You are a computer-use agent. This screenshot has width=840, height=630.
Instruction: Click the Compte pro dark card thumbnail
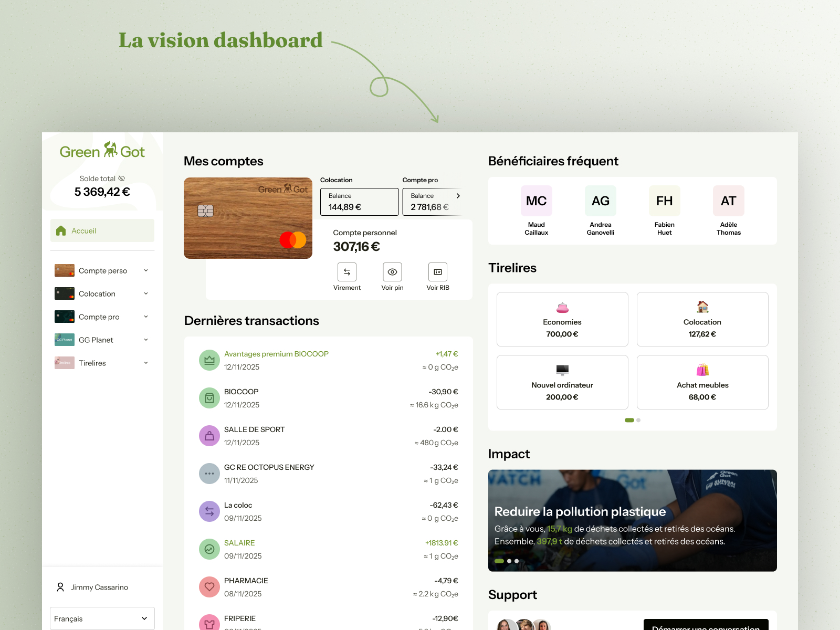coord(65,317)
